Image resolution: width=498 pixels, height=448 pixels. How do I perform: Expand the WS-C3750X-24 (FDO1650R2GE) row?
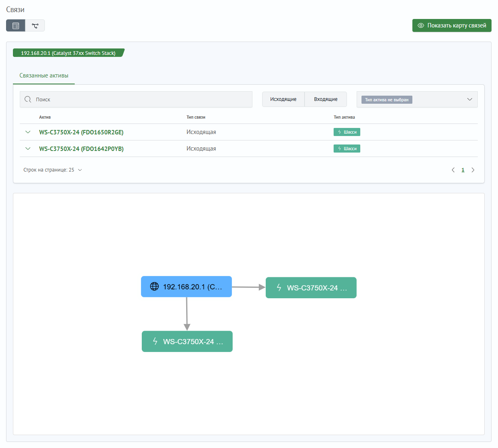tap(28, 132)
